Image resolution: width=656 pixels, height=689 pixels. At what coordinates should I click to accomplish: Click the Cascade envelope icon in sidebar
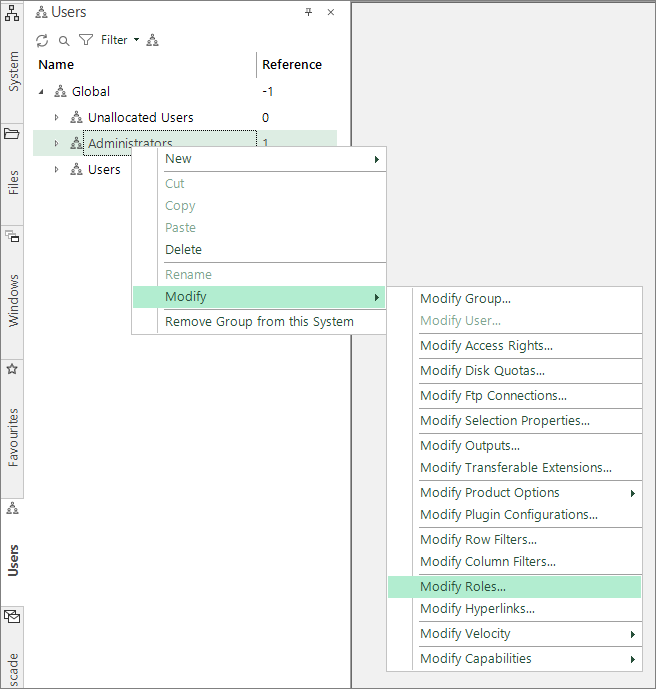tap(12, 617)
